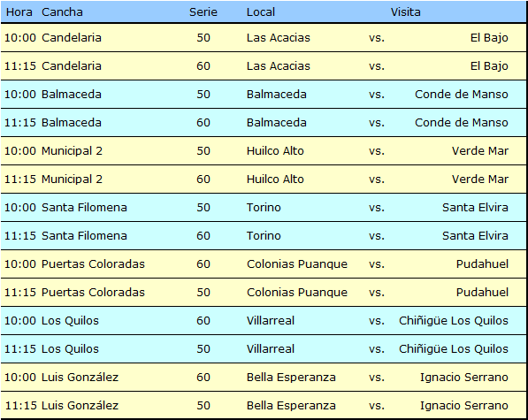
Task: Click the Visita column header
Action: coord(405,12)
